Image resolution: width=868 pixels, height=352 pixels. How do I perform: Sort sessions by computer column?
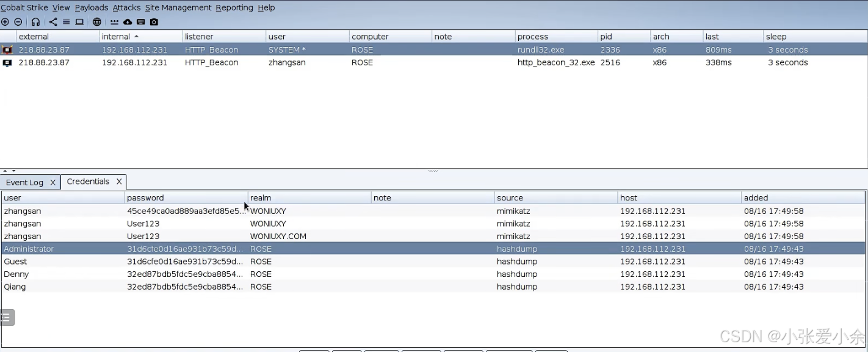[x=390, y=37]
